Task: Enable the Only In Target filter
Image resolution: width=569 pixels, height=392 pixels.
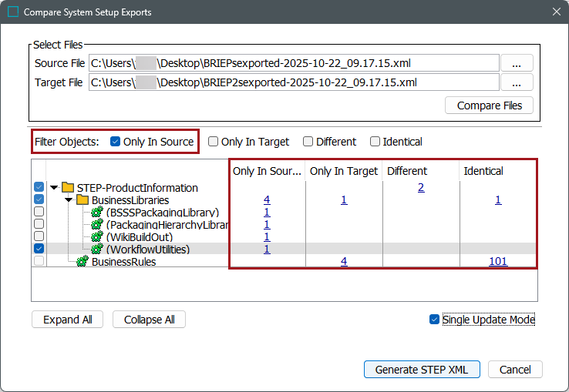Action: click(214, 142)
